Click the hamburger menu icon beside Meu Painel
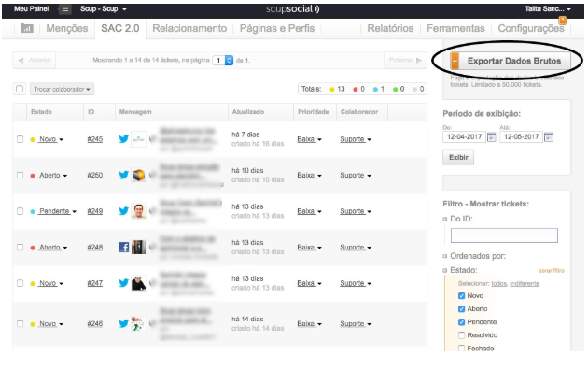The image size is (588, 370). coord(65,9)
